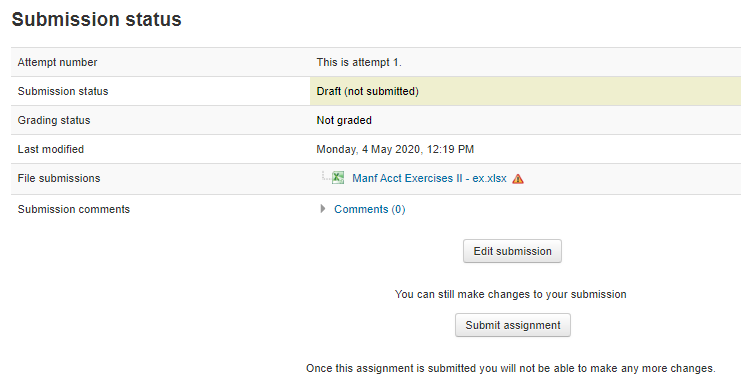The height and width of the screenshot is (388, 741).
Task: Click the Grading status row label
Action: click(x=54, y=121)
